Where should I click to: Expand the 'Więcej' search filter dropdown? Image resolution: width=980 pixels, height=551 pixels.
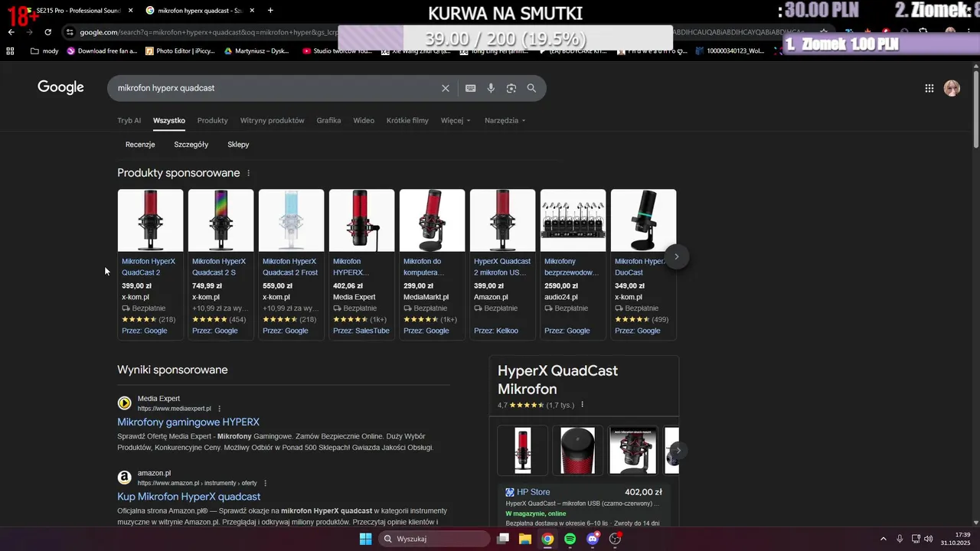[456, 120]
